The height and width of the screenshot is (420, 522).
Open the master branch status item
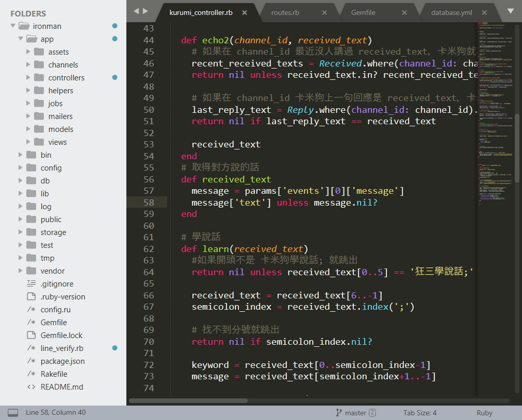355,413
